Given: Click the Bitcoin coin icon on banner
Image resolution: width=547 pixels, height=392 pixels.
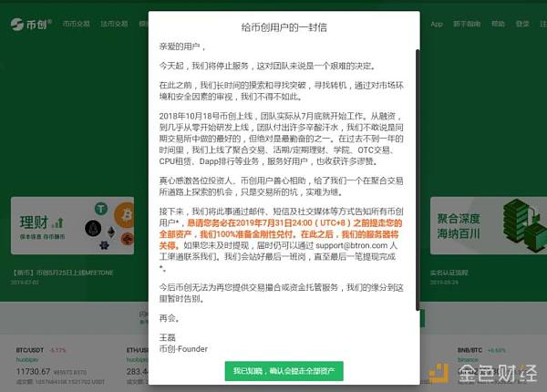Looking at the screenshot, I should 125,215.
